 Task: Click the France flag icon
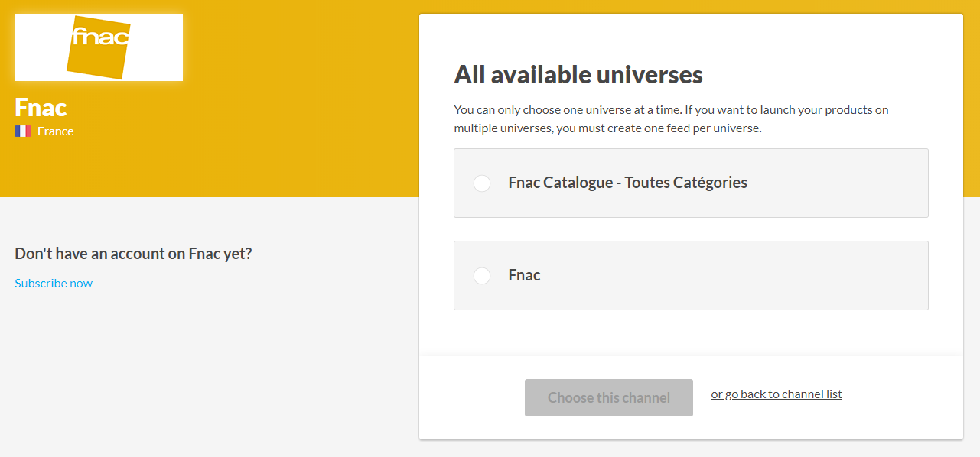pos(23,131)
